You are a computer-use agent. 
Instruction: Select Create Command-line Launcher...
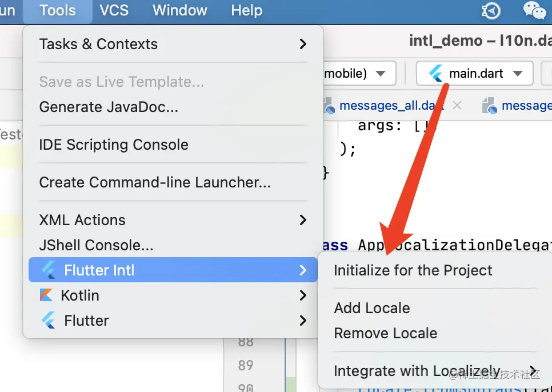tap(173, 182)
